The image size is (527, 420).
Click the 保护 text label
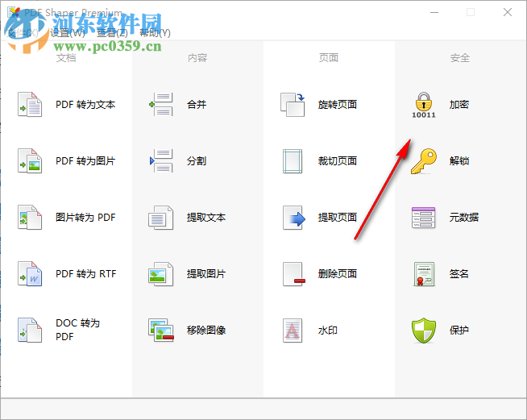click(459, 331)
